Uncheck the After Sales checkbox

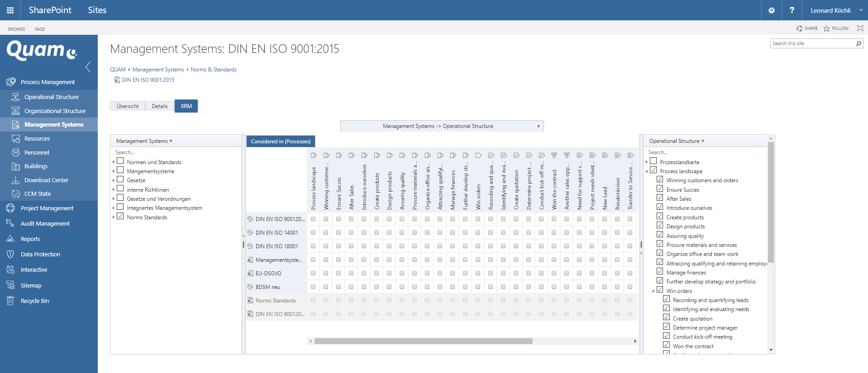click(x=660, y=198)
